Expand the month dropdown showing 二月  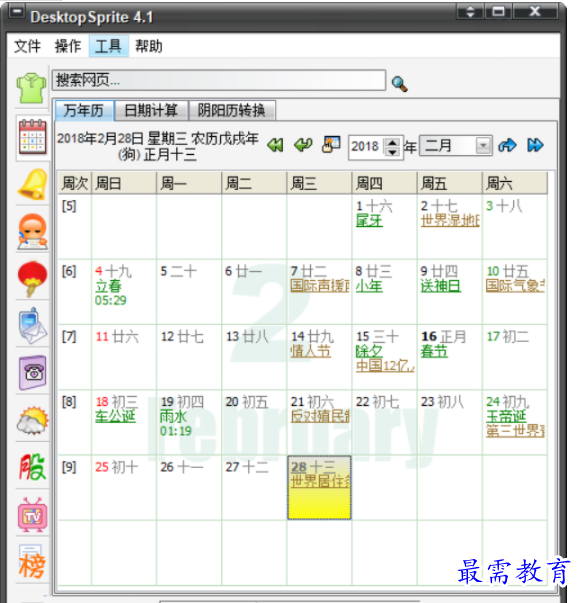[483, 146]
